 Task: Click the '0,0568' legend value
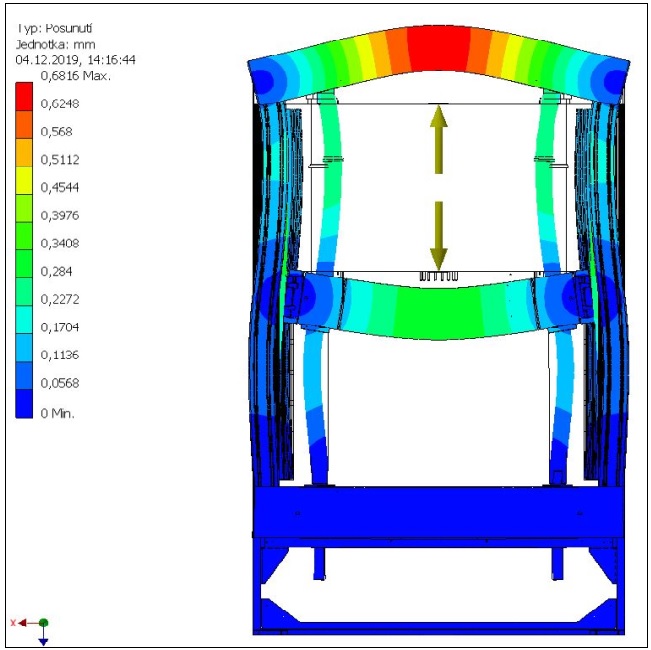click(x=60, y=383)
